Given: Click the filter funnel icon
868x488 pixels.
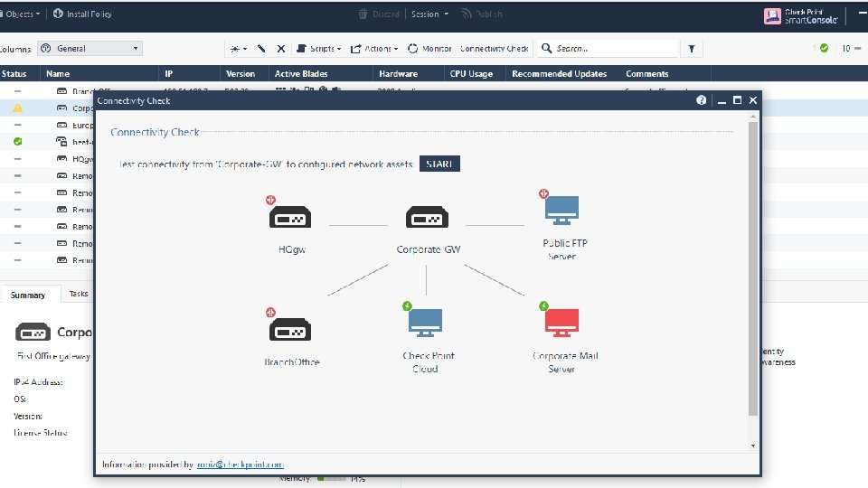Looking at the screenshot, I should tap(692, 49).
